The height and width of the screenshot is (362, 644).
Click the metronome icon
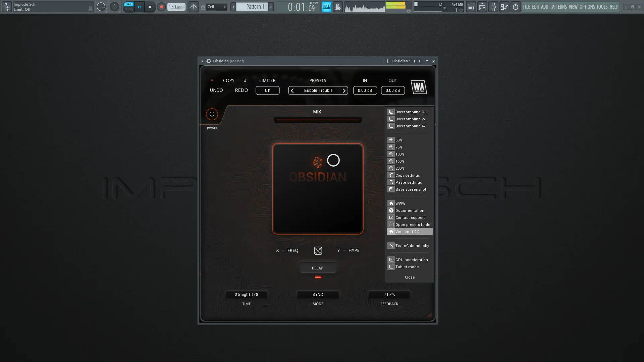[x=194, y=7]
